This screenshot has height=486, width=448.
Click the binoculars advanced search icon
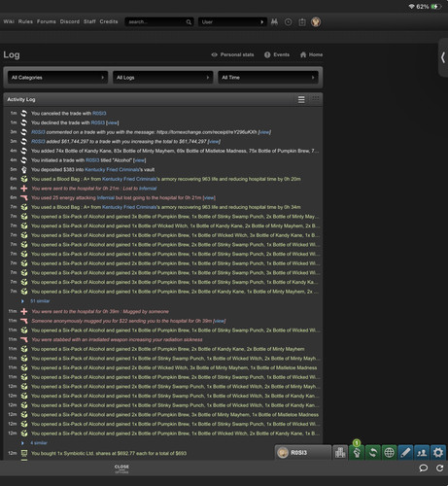tap(274, 22)
